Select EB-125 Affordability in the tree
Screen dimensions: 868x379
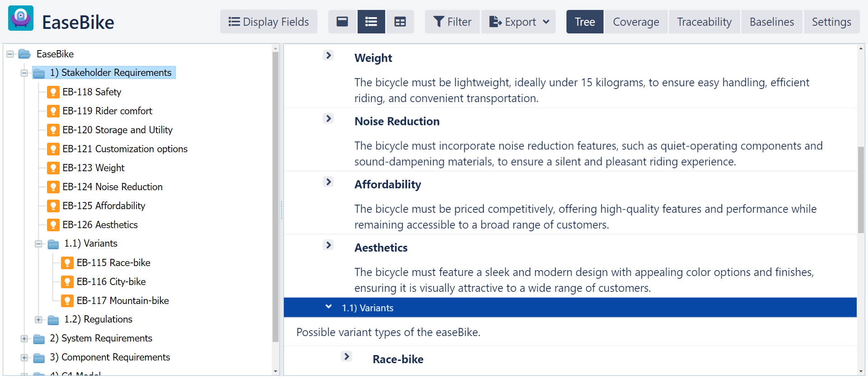click(x=104, y=206)
